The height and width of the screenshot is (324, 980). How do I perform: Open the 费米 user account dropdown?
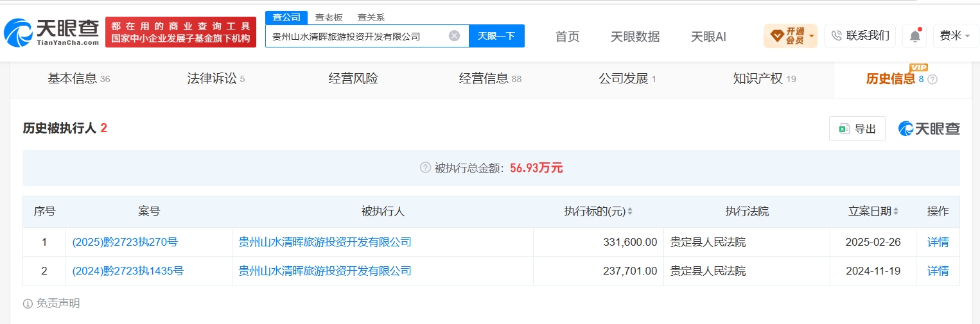955,36
